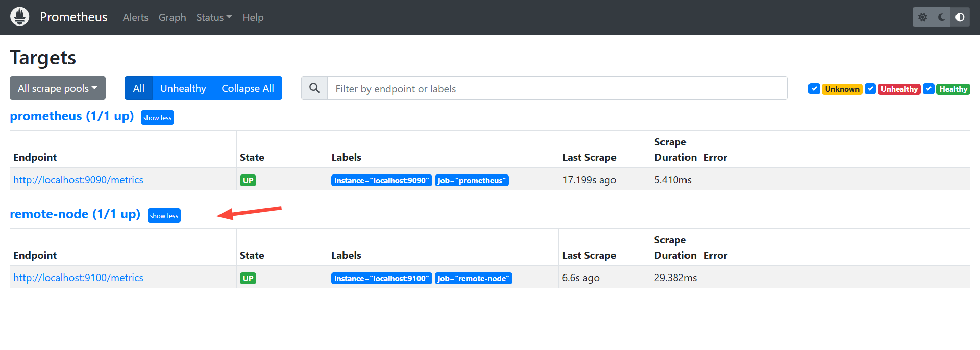The image size is (980, 350).
Task: Open the All scrape pools dropdown
Action: point(58,88)
